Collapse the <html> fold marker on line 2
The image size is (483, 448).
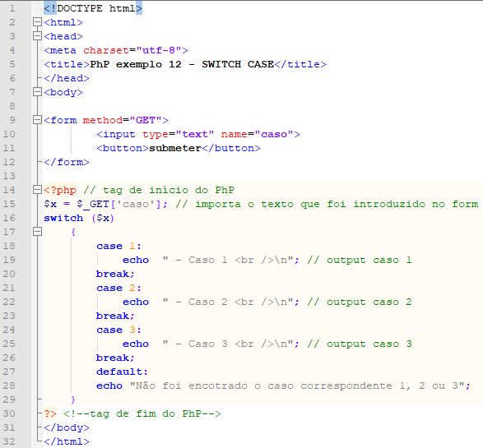coord(37,22)
